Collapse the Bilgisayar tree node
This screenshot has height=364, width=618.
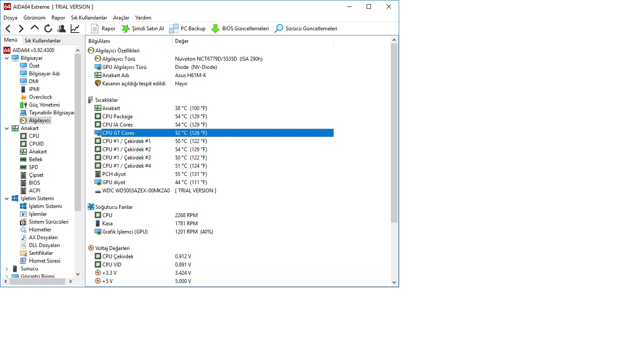[x=7, y=58]
